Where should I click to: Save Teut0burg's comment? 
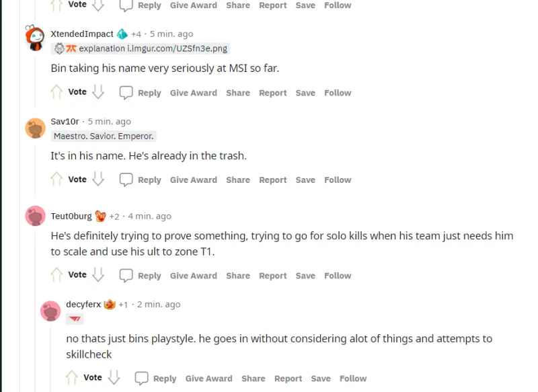pos(305,276)
